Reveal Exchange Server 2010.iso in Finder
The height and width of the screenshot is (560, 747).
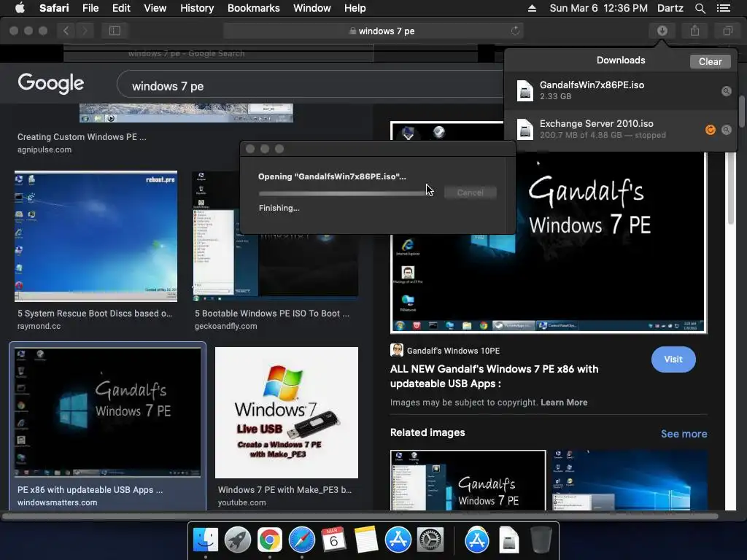point(726,130)
